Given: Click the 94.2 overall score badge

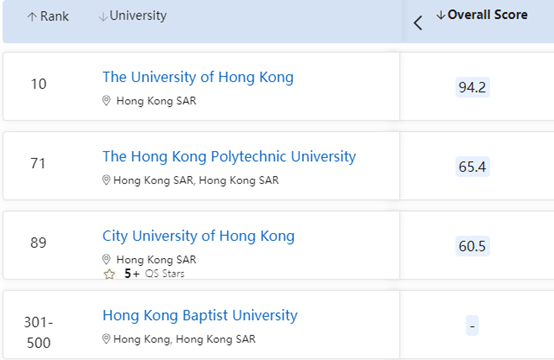Looking at the screenshot, I should [472, 87].
